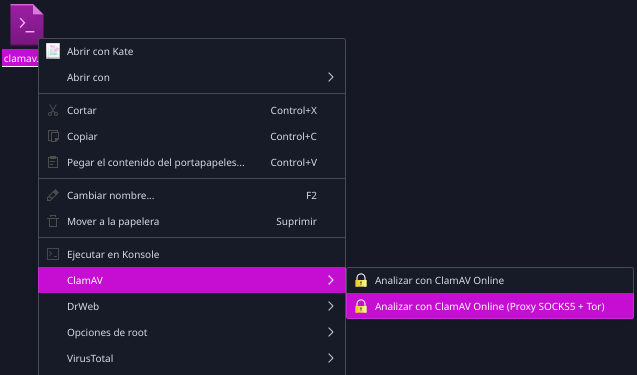Click the scissors icon next to Cortar
The width and height of the screenshot is (637, 375).
click(53, 110)
